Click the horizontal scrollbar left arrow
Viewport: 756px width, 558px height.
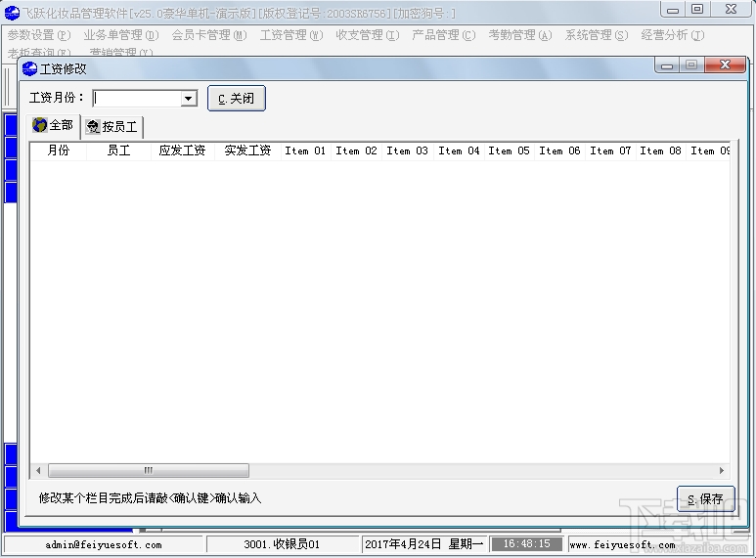[38, 470]
